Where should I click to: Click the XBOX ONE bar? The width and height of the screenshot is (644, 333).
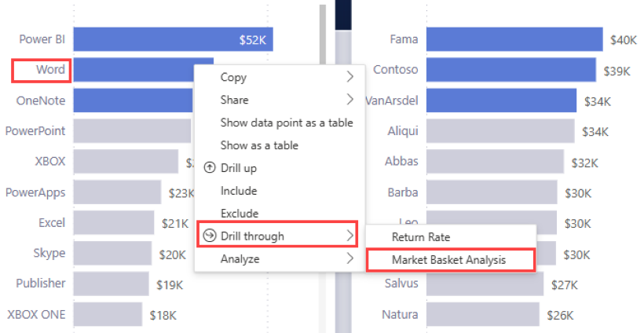(x=108, y=314)
